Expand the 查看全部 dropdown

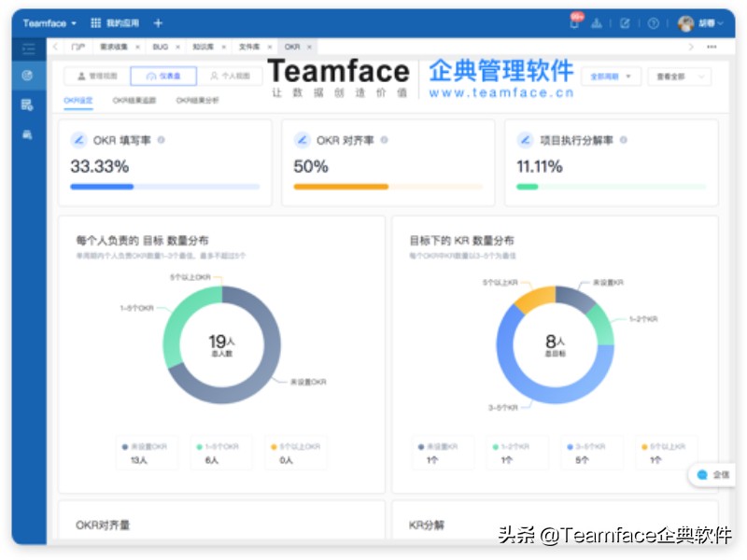click(679, 77)
